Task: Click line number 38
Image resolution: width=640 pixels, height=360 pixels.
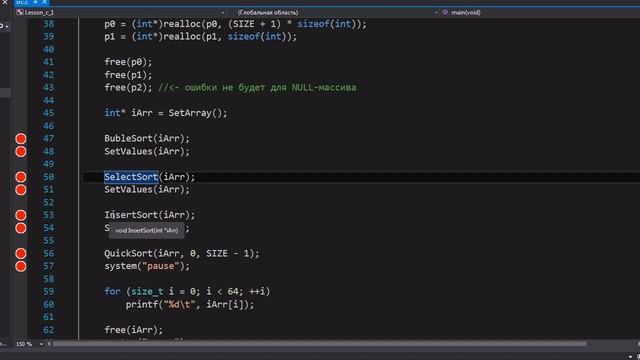Action: click(x=49, y=24)
